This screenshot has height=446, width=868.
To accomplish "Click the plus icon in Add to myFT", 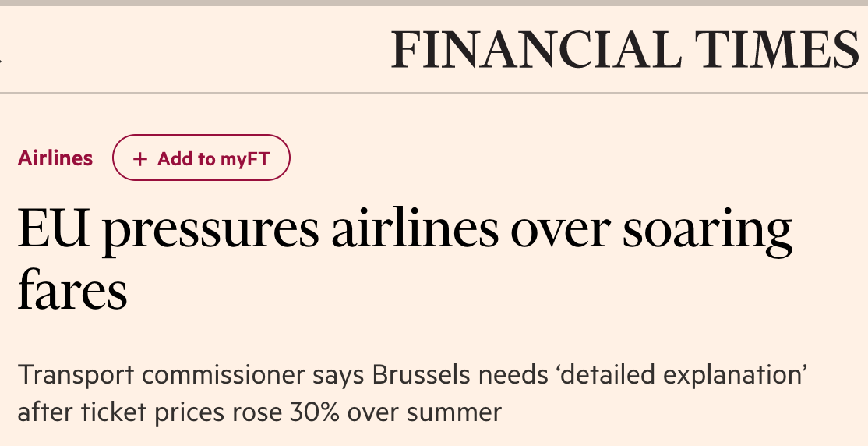I will coord(140,159).
